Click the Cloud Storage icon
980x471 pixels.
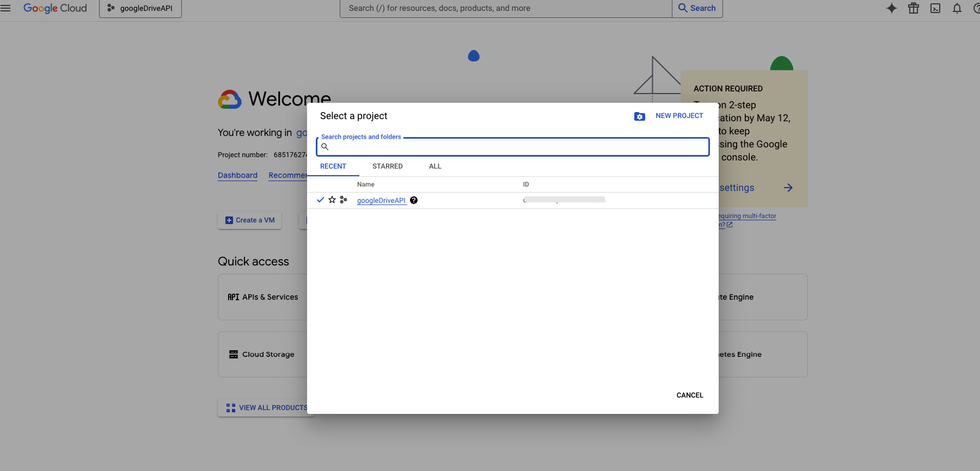pyautogui.click(x=234, y=354)
